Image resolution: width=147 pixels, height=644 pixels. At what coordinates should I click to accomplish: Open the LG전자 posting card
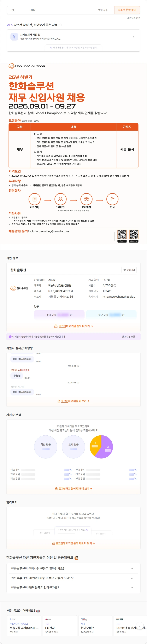pyautogui.click(x=60, y=626)
